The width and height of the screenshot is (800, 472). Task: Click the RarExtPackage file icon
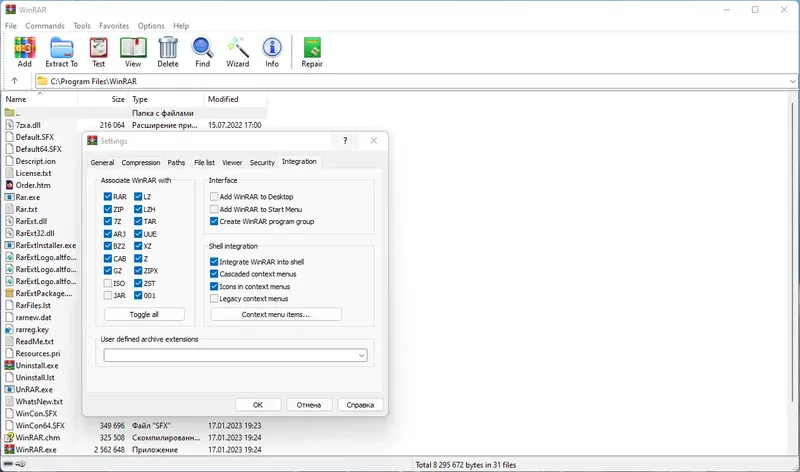click(x=9, y=293)
